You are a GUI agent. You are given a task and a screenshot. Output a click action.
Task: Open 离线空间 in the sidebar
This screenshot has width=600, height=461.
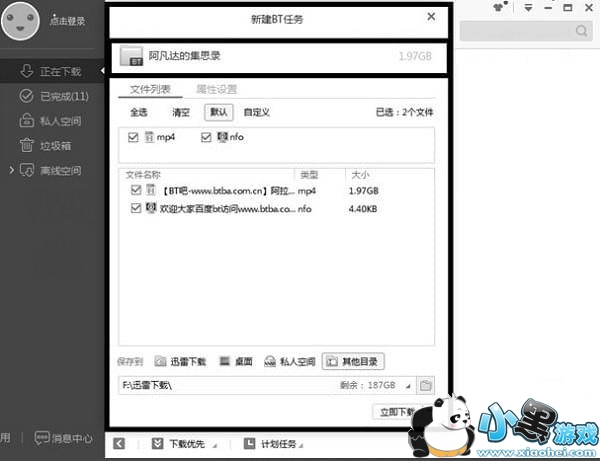[x=60, y=171]
